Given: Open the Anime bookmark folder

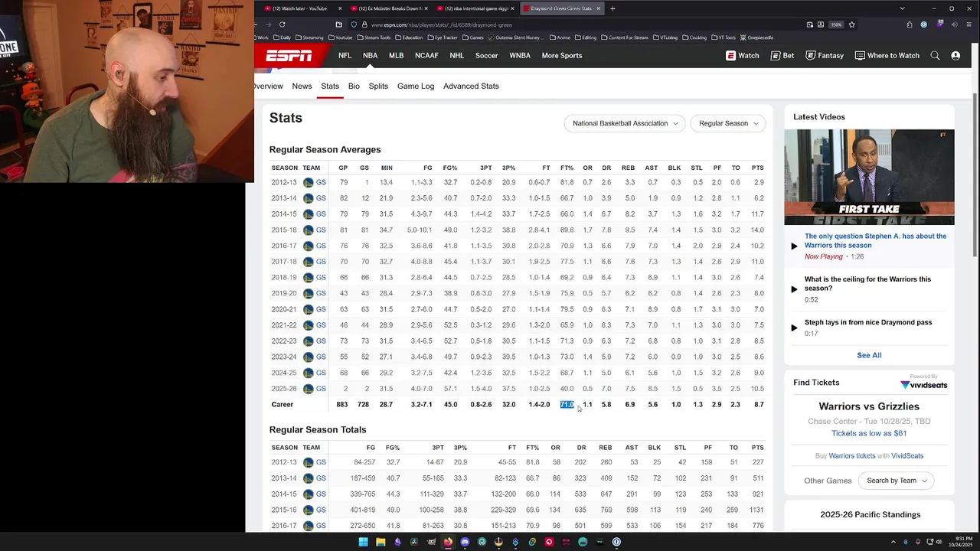Looking at the screenshot, I should point(560,37).
